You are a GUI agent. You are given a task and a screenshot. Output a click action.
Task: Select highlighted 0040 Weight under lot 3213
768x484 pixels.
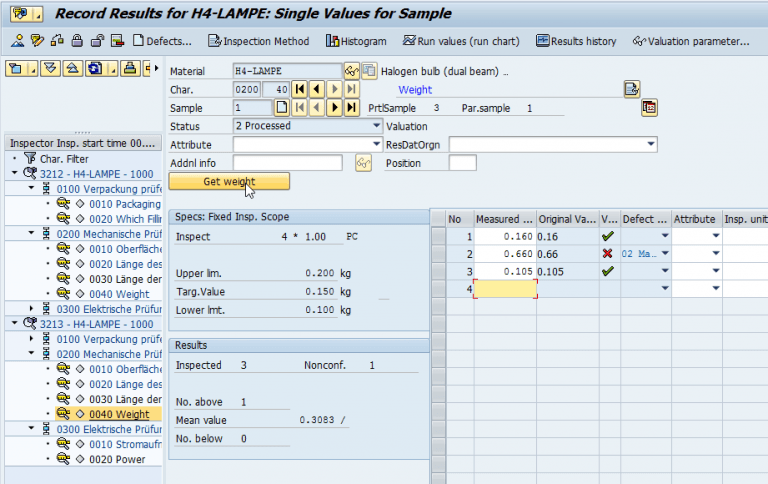point(119,414)
